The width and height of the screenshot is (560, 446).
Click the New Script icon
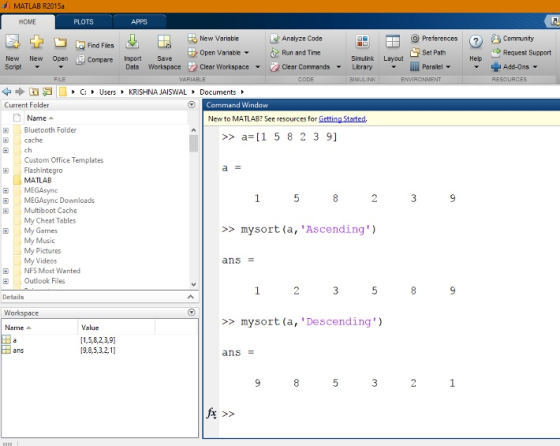click(x=12, y=42)
